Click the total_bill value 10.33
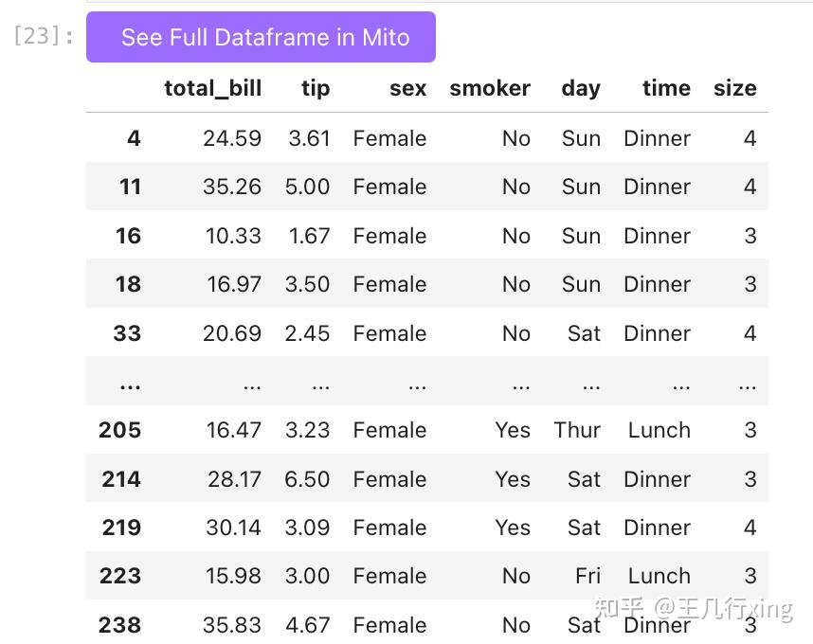This screenshot has width=813, height=644. click(x=233, y=236)
